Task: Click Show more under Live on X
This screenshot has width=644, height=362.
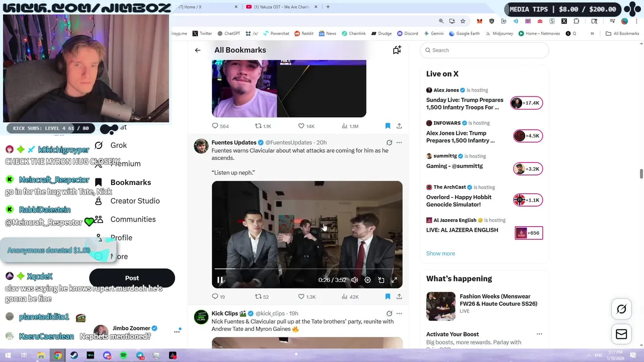Action: click(x=440, y=253)
